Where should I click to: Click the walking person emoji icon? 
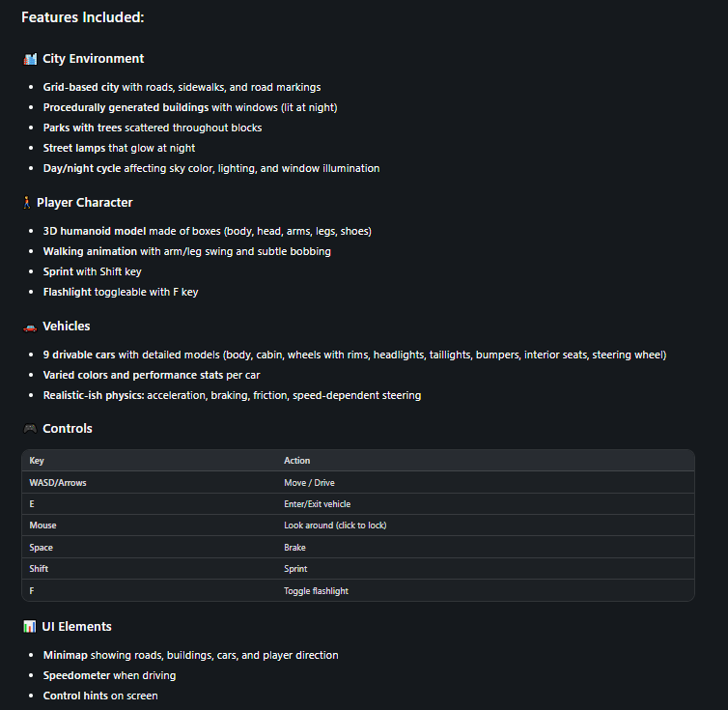tap(27, 203)
